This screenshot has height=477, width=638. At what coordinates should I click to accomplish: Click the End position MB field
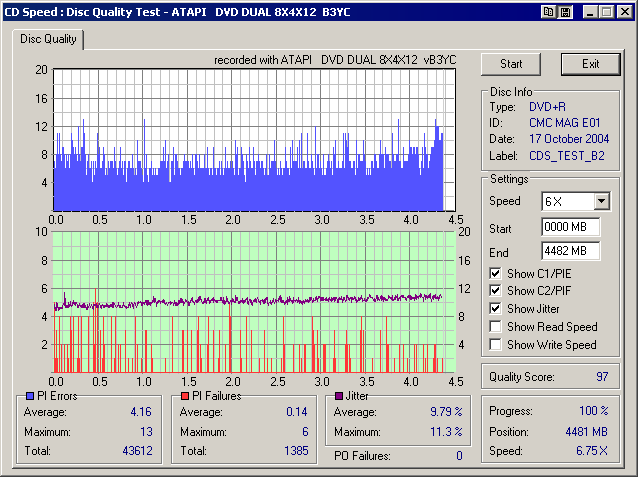(x=570, y=250)
